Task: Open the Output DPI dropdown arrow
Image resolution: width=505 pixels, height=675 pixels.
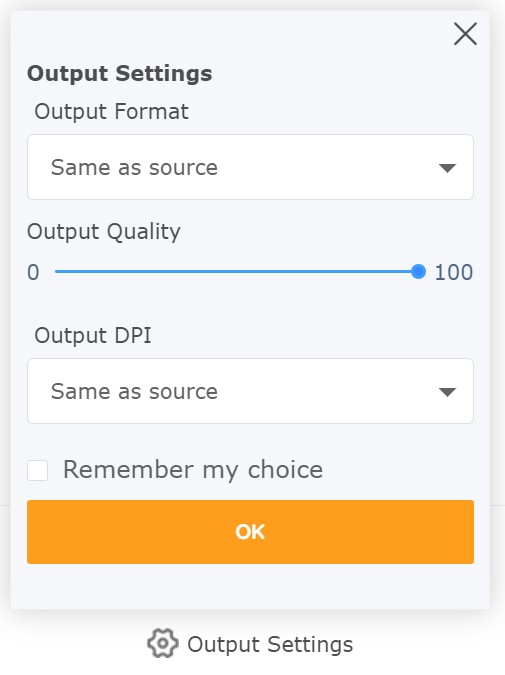Action: click(x=447, y=392)
